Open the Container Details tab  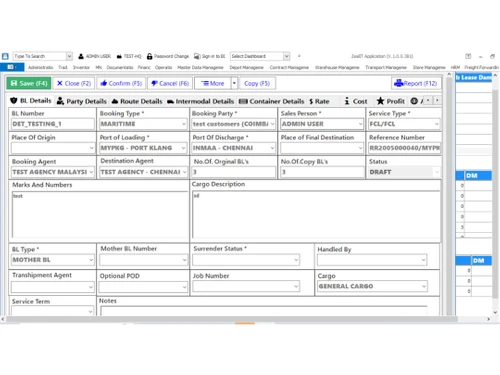pos(272,101)
